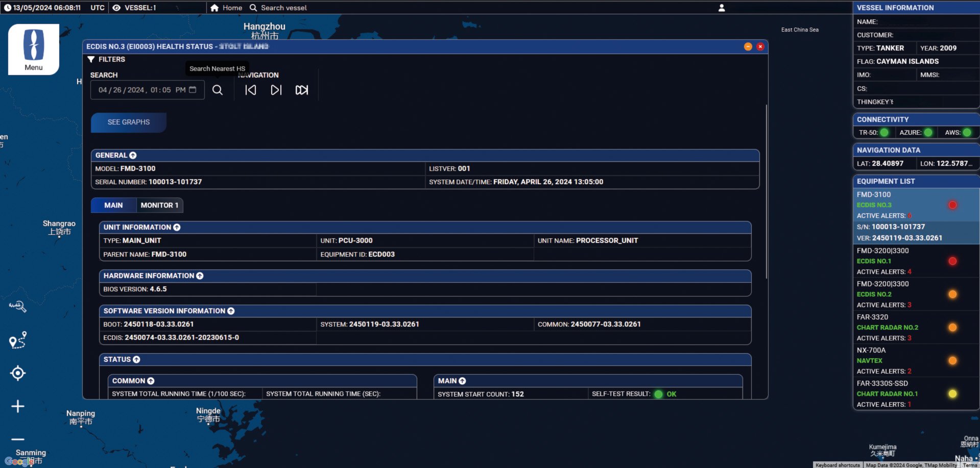Open the Menu propeller logo button
Screen dimensions: 980x468
tap(34, 50)
